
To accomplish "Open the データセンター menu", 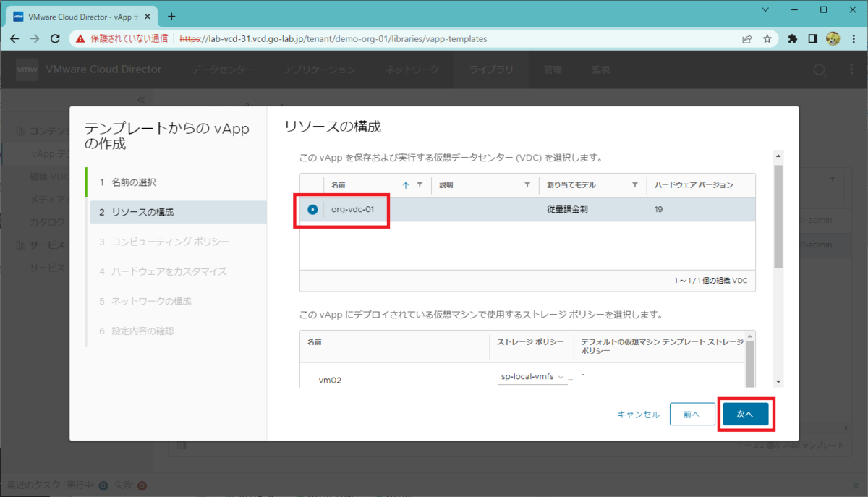I will [223, 69].
